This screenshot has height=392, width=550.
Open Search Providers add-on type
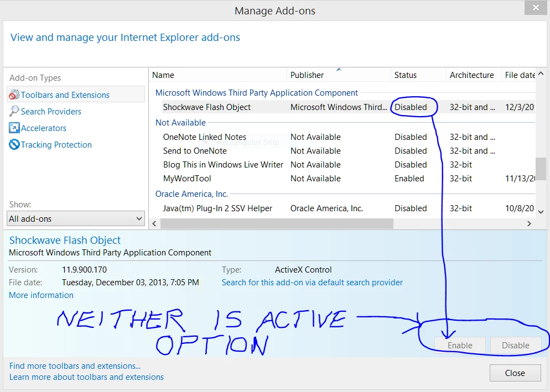click(45, 112)
